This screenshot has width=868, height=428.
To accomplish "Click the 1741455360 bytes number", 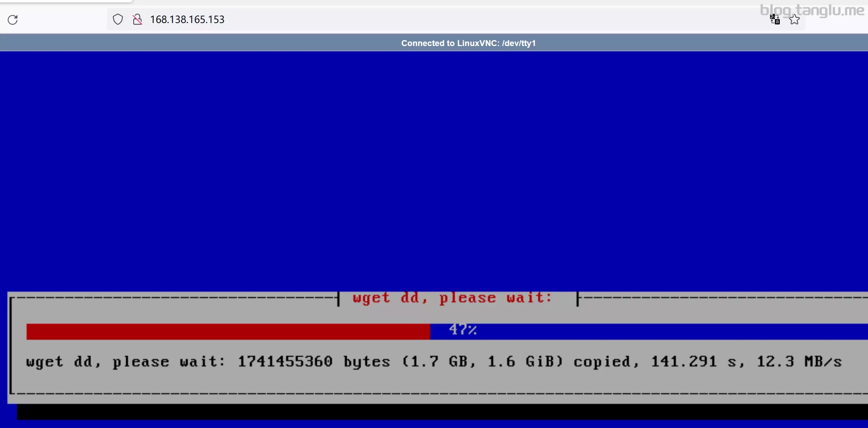I will (x=285, y=362).
